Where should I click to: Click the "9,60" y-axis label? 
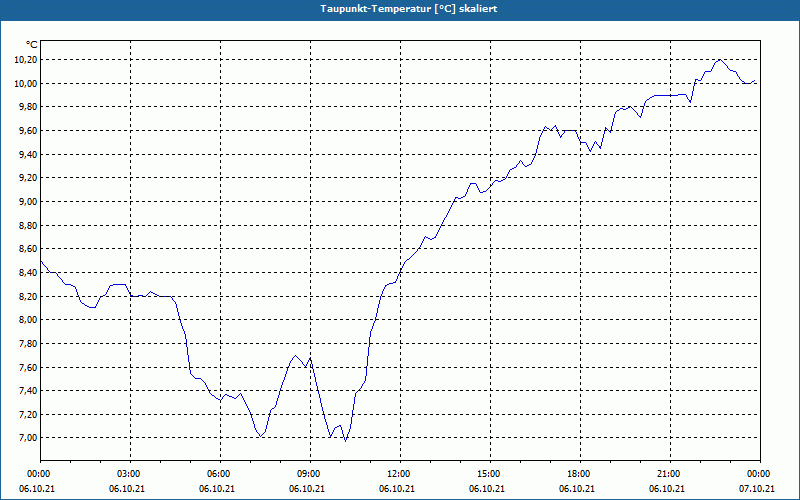28,131
